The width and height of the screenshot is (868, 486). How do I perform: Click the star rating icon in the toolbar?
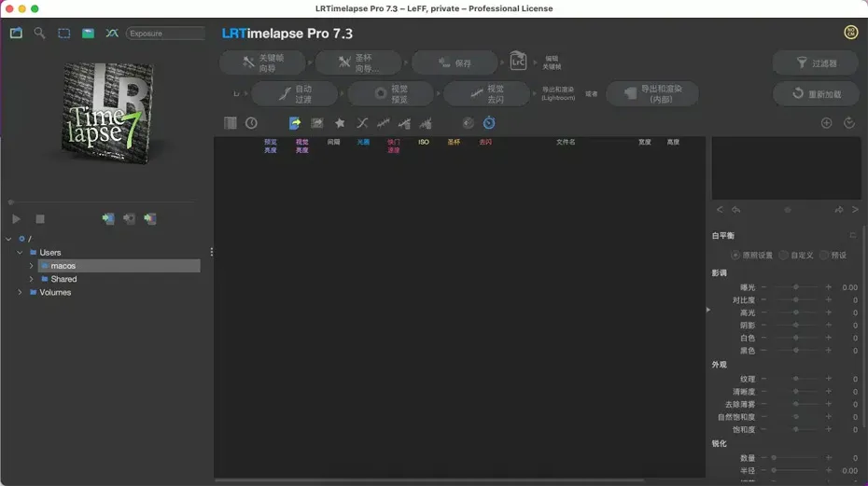click(340, 123)
